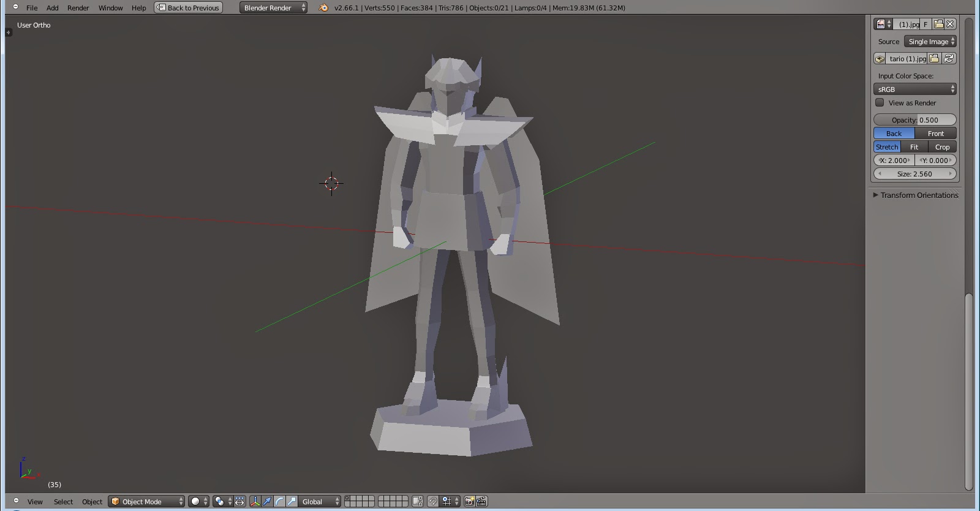980x511 pixels.
Task: Click lock camera and layers icon
Action: pos(418,501)
